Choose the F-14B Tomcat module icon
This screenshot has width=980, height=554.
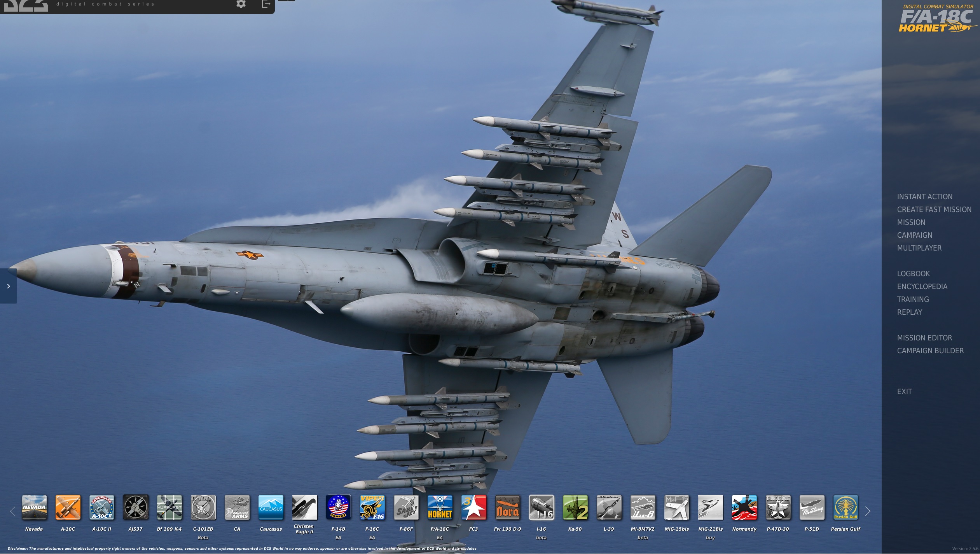pyautogui.click(x=338, y=507)
